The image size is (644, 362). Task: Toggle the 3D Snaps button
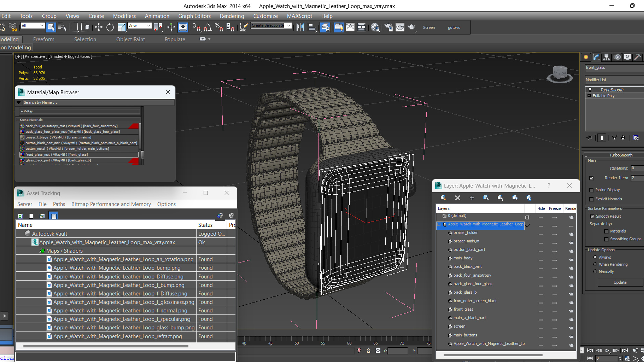pos(196,27)
